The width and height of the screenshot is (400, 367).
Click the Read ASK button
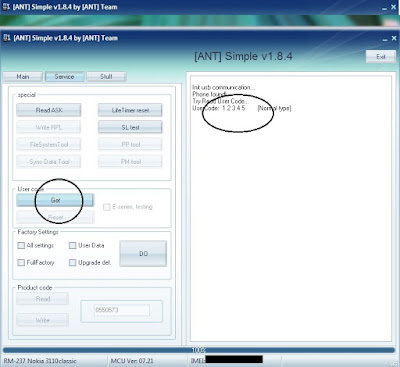49,110
